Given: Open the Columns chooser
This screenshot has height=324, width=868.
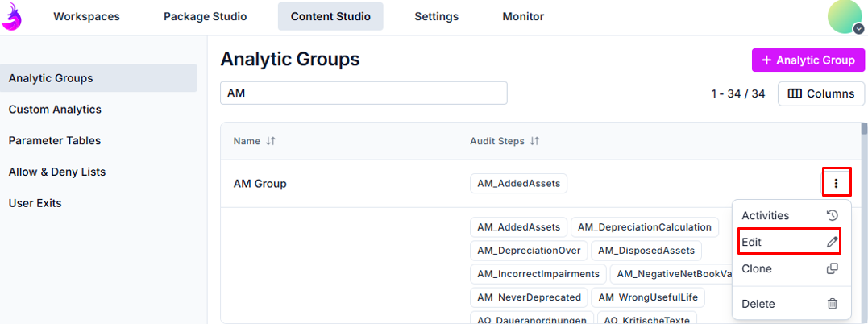Looking at the screenshot, I should (820, 93).
